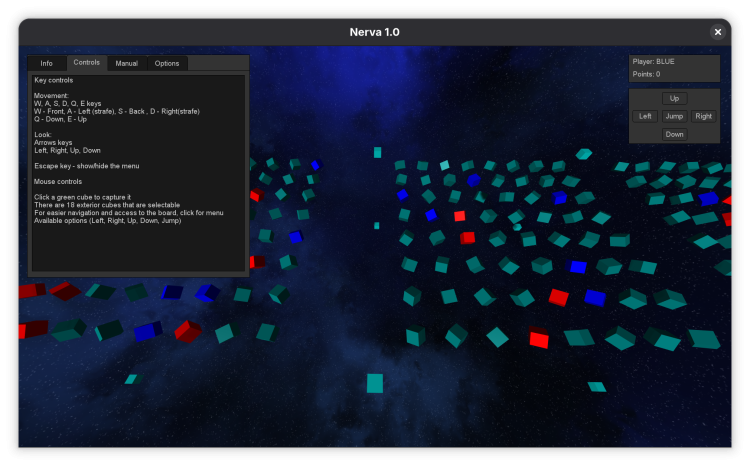The image size is (750, 466).
Task: Click the Jump button
Action: 675,116
